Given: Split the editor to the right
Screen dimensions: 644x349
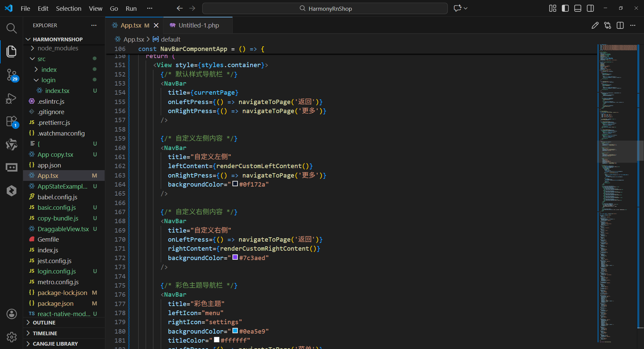Looking at the screenshot, I should (620, 26).
